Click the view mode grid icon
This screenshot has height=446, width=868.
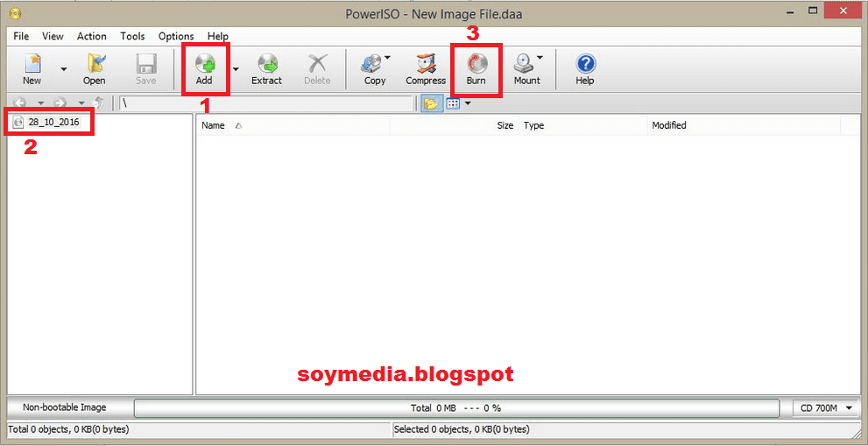[454, 103]
